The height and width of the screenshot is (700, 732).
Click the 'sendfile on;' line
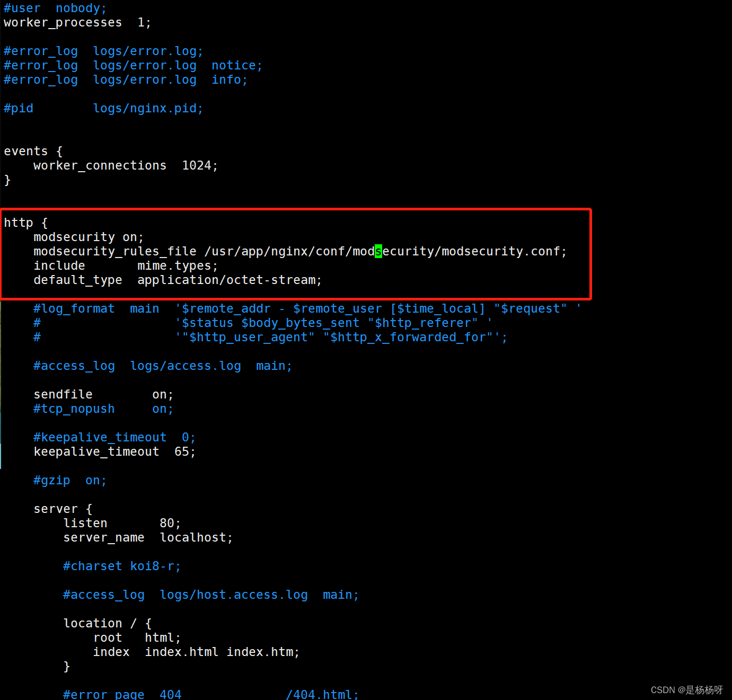click(103, 395)
